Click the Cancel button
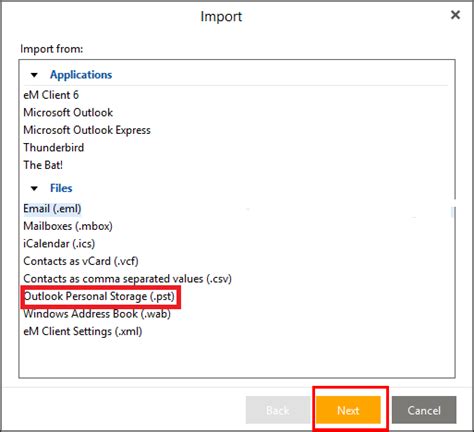The image size is (474, 432). 424,410
